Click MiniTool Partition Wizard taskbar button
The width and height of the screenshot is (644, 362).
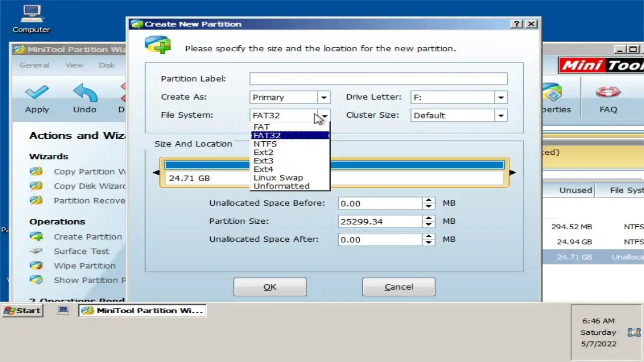pos(142,311)
